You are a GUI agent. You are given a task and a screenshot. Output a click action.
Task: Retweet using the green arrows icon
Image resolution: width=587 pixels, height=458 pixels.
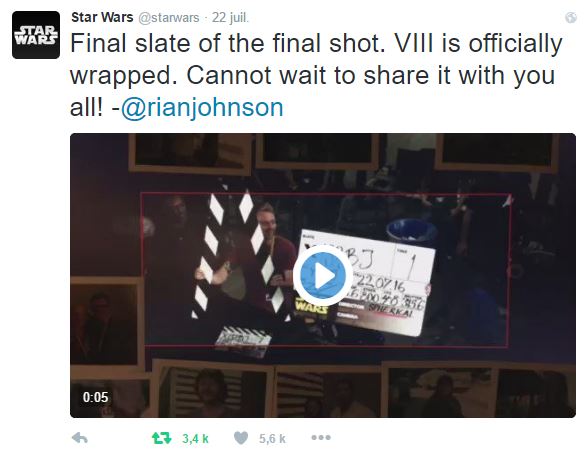click(x=161, y=437)
